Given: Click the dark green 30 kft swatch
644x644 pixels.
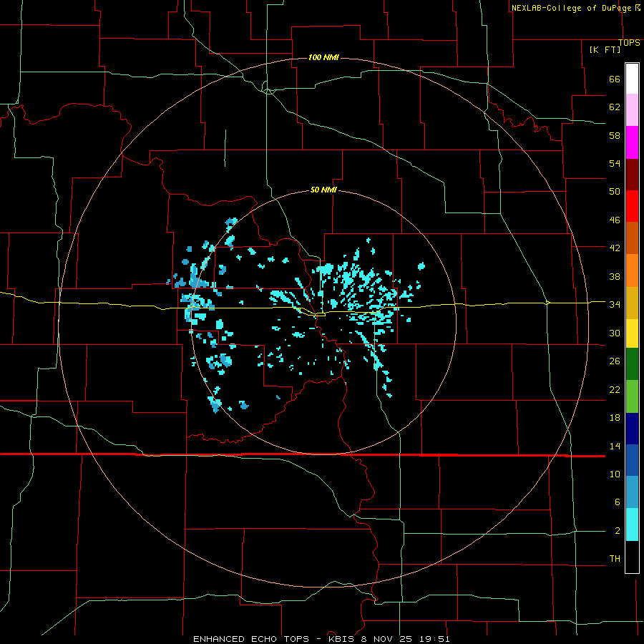Looking at the screenshot, I should [632, 364].
